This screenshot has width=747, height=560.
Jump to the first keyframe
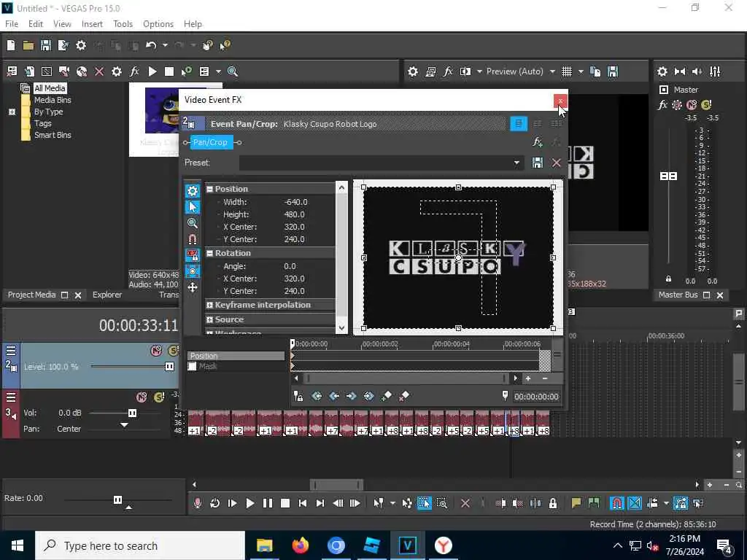(x=317, y=396)
